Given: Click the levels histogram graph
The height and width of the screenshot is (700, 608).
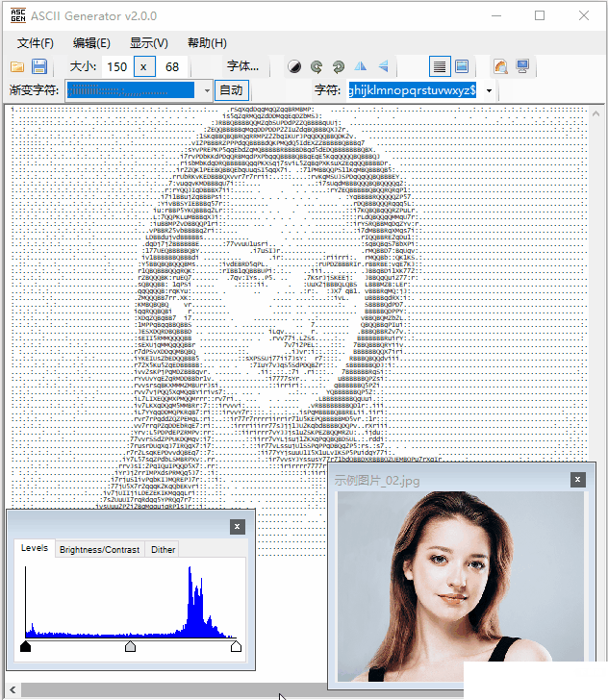Looking at the screenshot, I should pos(131,602).
